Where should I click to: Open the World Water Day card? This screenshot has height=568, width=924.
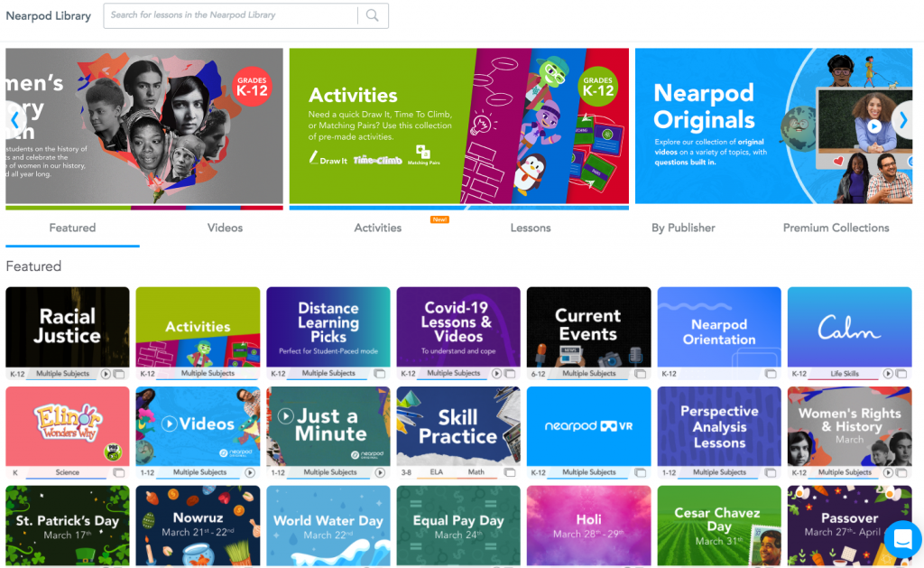328,526
